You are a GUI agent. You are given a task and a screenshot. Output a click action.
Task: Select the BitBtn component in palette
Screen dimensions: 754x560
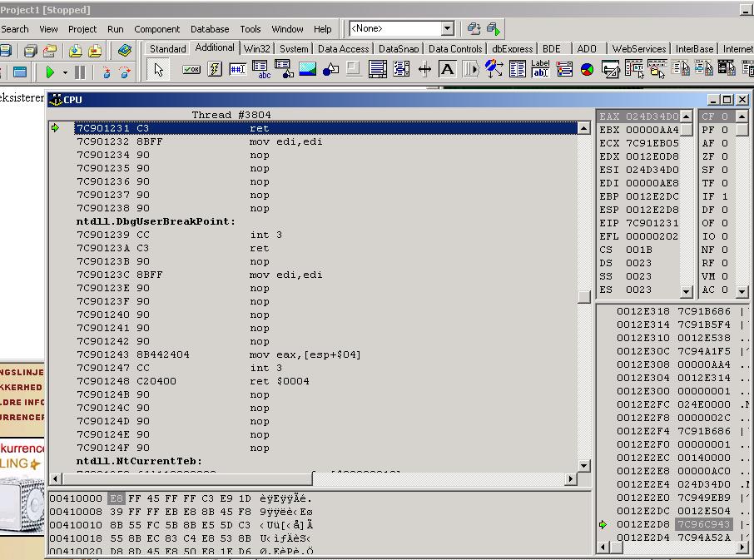pyautogui.click(x=191, y=70)
